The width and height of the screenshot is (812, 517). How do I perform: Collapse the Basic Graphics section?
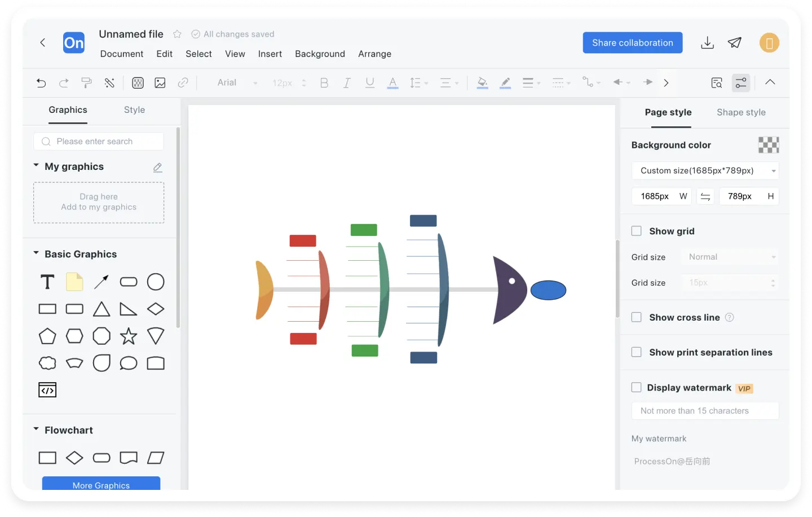tap(36, 254)
